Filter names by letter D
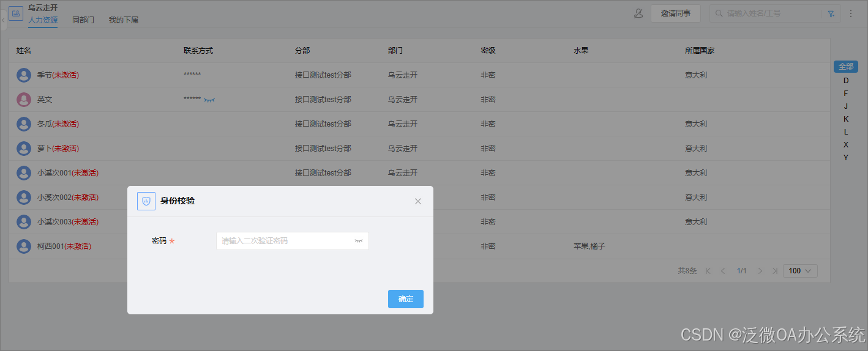Viewport: 868px width, 351px height. click(846, 80)
